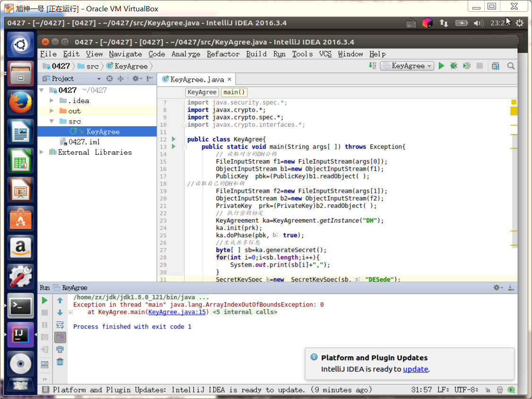Image resolution: width=532 pixels, height=399 pixels.
Task: Click the toolbar Stop square button
Action: (480, 66)
